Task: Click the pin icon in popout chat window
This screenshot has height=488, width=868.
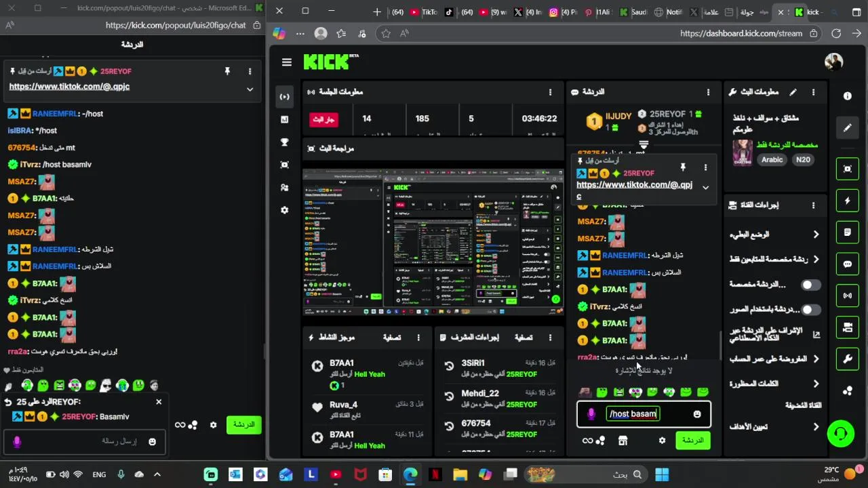Action: [x=227, y=71]
